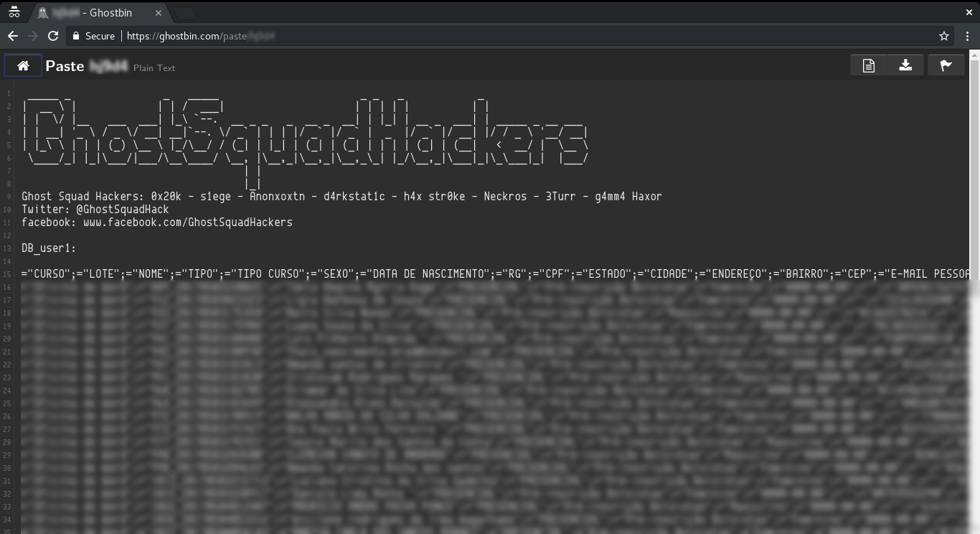This screenshot has height=534, width=980.
Task: Click the DB_user1 line text
Action: coord(49,248)
